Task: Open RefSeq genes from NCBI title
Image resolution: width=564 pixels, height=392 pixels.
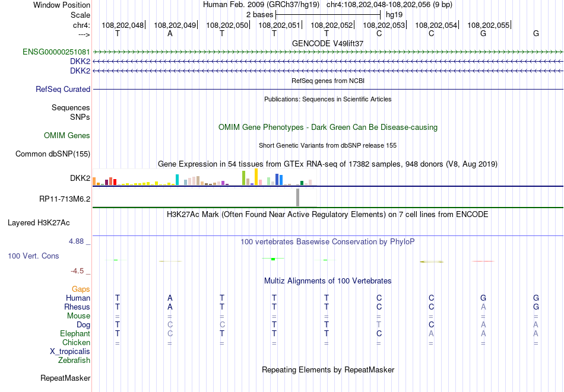Action: pos(328,81)
